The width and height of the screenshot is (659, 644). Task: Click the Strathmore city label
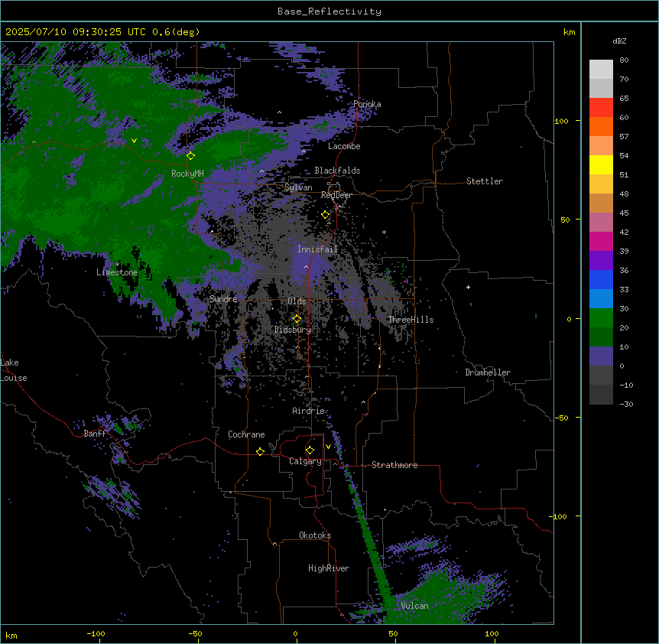394,465
